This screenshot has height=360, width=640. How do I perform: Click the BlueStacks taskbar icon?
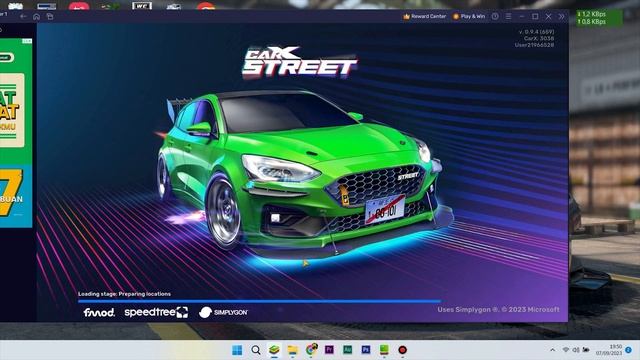[x=274, y=350]
